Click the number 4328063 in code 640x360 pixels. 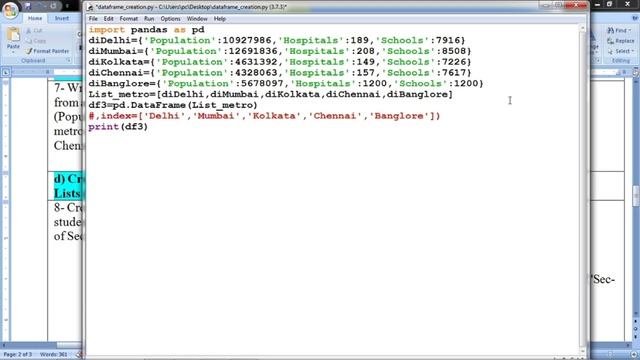[256, 73]
